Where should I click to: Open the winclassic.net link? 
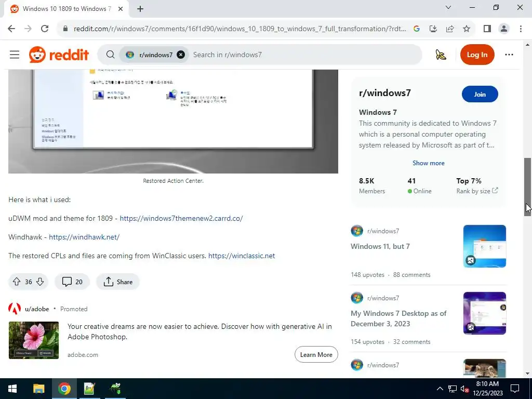coord(242,256)
